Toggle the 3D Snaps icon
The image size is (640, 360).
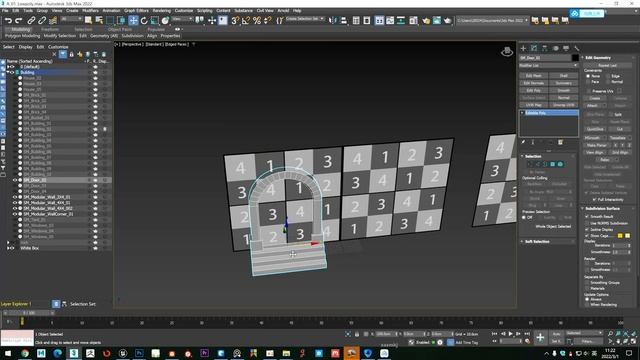tap(235, 20)
